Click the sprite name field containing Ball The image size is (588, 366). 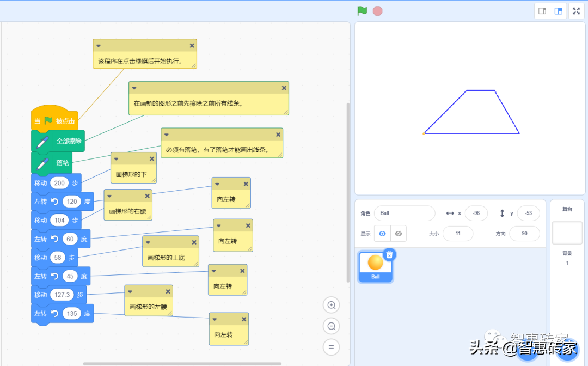(x=405, y=213)
